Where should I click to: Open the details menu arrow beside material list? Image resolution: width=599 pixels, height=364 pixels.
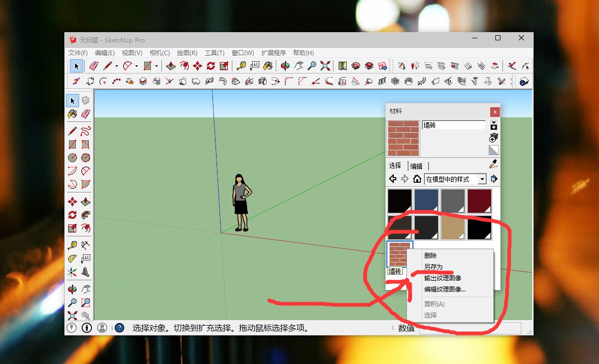pos(494,179)
